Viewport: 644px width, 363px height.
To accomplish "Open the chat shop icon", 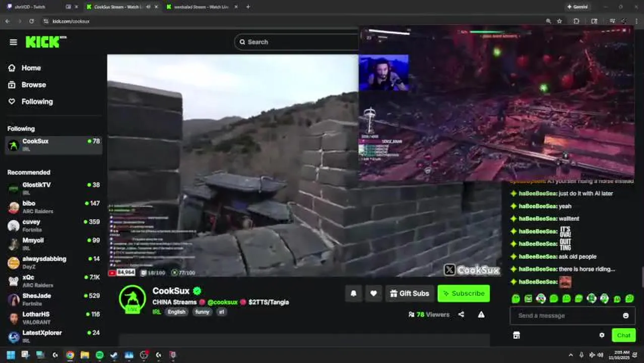I will 517,335.
